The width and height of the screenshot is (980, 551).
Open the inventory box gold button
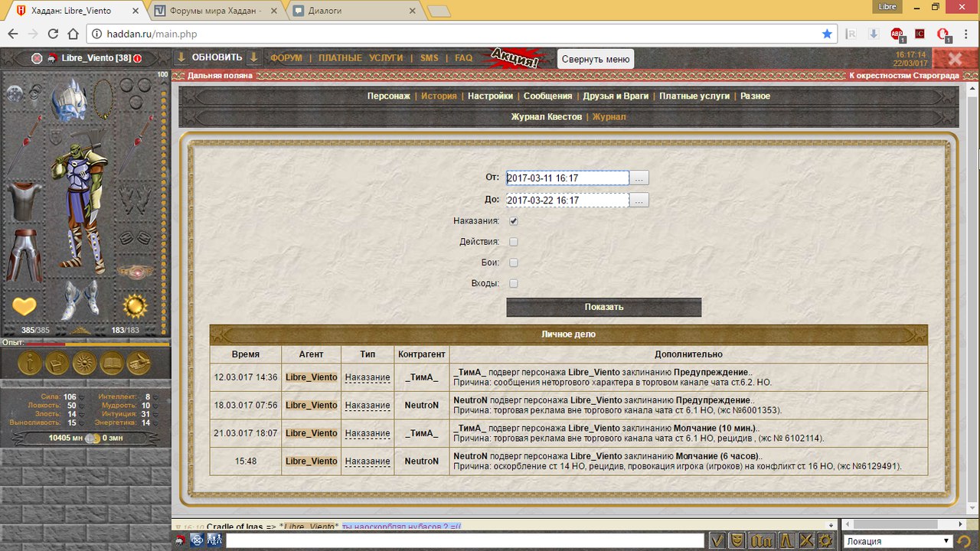[57, 363]
